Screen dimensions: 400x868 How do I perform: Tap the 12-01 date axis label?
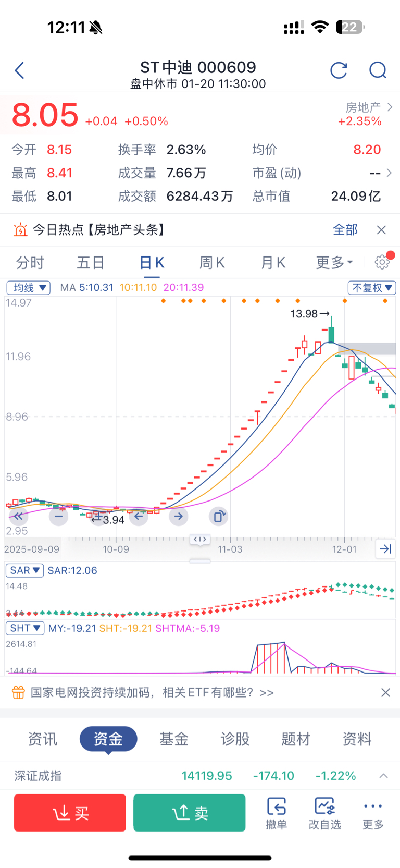344,549
